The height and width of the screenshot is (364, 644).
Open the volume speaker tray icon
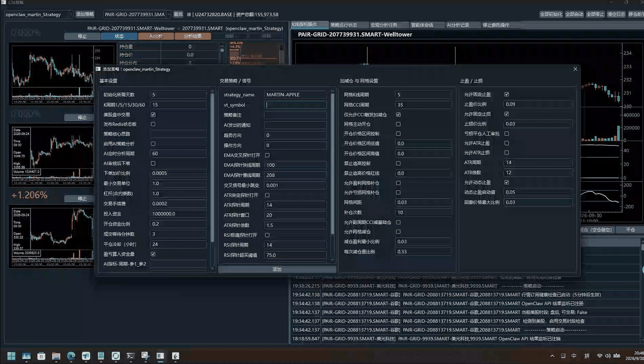(608, 356)
